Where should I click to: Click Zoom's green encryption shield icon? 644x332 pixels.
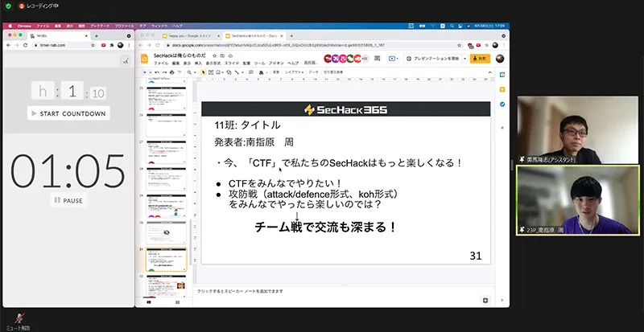8,6
